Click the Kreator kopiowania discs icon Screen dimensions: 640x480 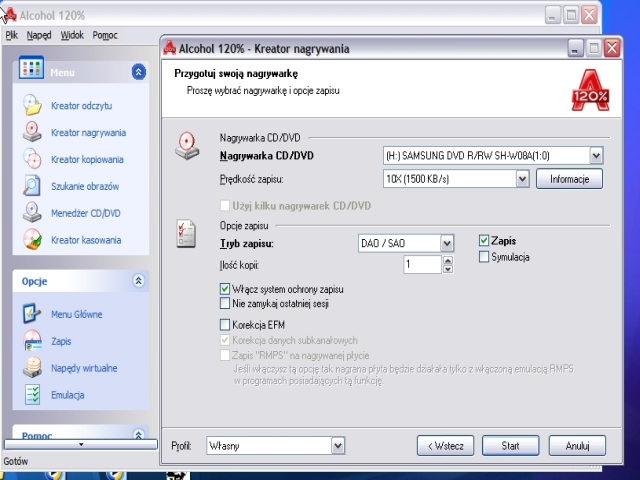coord(32,159)
